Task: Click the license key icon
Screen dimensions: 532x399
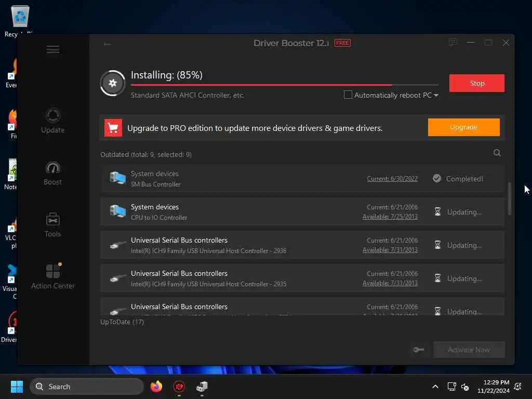Action: tap(419, 350)
